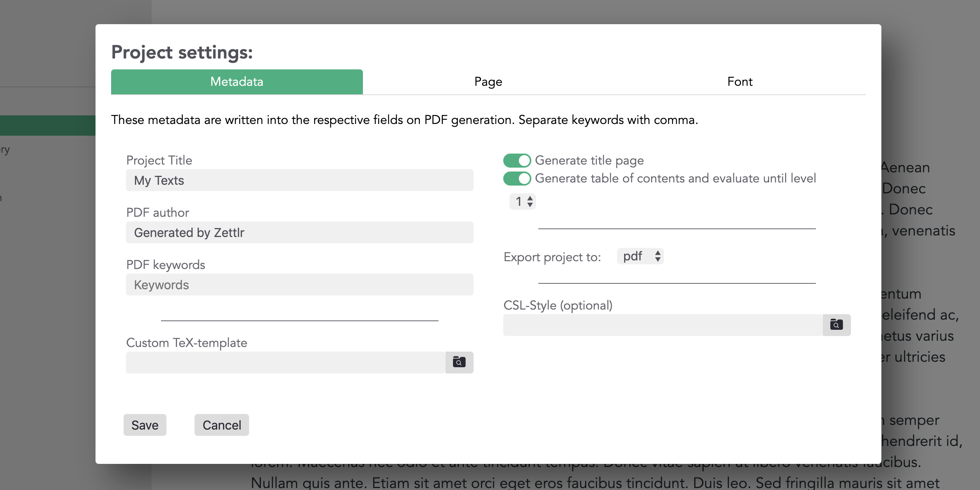Click the metadata description paragraph
Viewport: 980px width, 490px height.
point(405,120)
